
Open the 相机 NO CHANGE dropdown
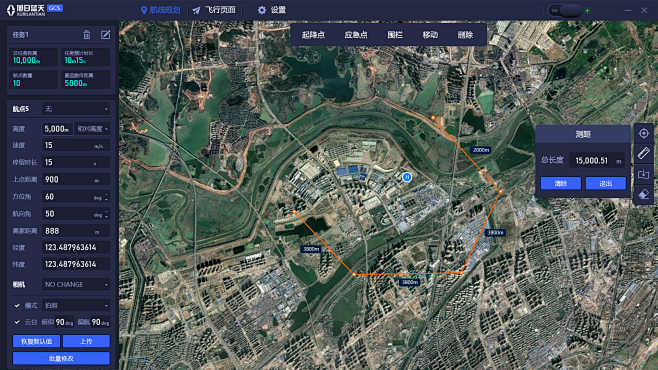coord(76,284)
